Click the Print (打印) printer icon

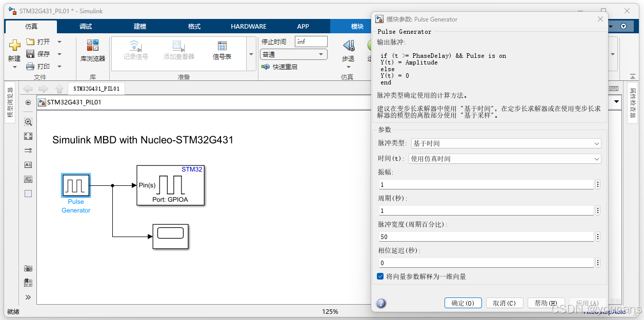30,66
